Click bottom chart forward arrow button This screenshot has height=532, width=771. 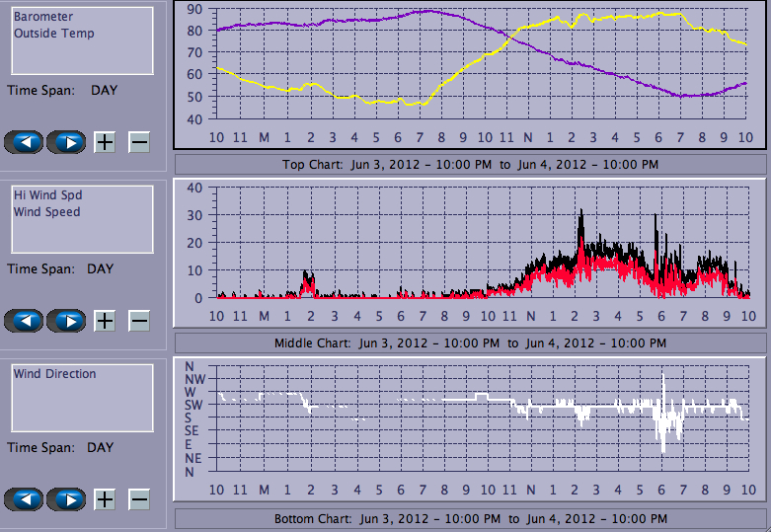click(x=67, y=498)
